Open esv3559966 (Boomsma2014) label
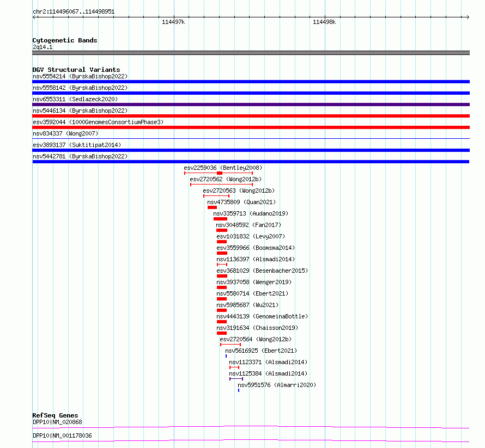 click(256, 248)
